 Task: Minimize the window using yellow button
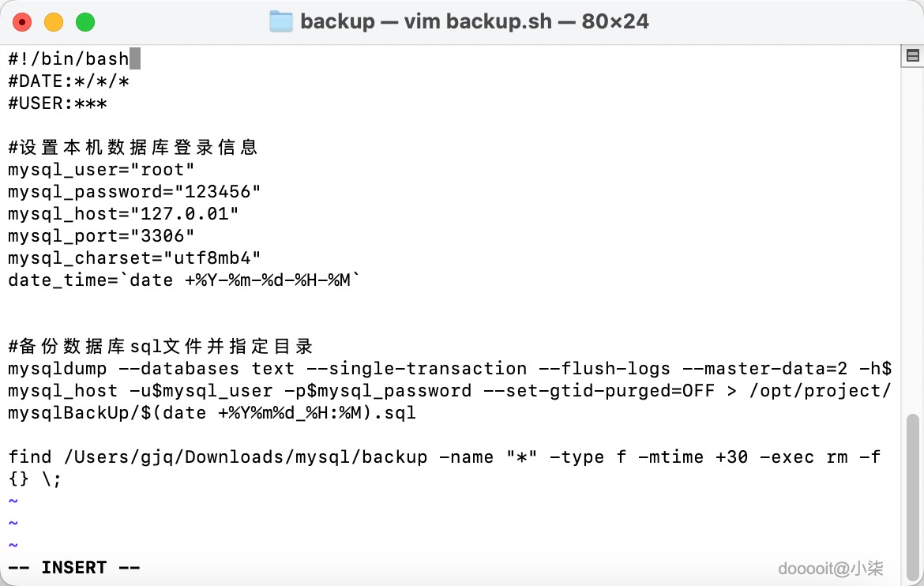54,22
